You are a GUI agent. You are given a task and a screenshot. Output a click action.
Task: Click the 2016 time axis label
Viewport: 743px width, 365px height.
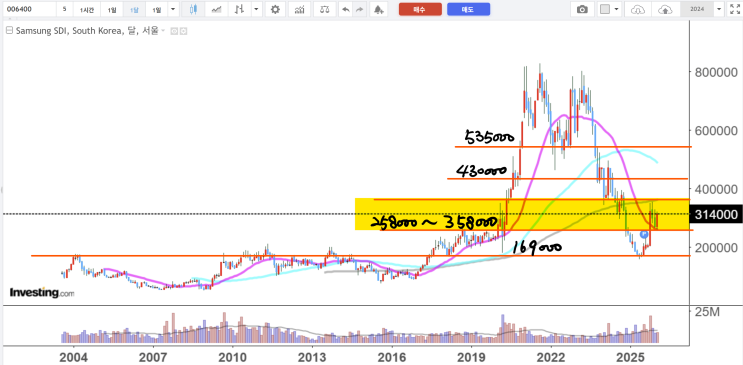391,356
